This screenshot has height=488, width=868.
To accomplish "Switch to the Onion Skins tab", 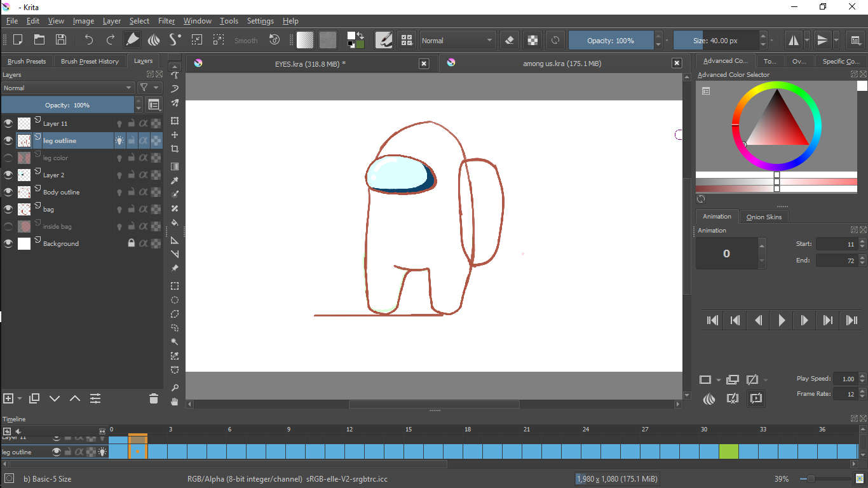I will coord(764,217).
